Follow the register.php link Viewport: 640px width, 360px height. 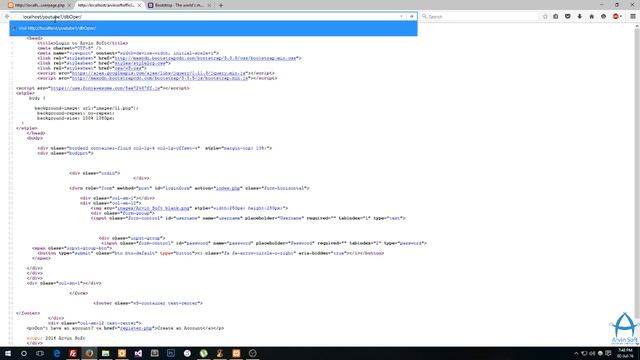point(136,328)
